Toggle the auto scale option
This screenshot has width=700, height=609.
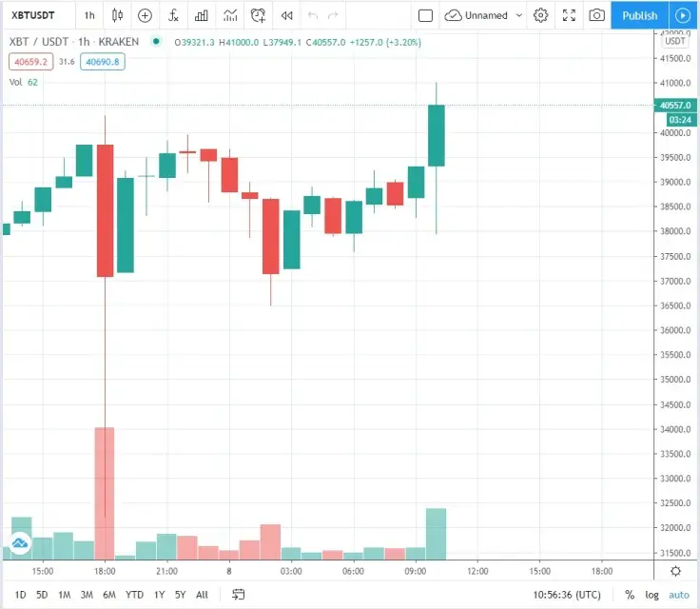679,595
